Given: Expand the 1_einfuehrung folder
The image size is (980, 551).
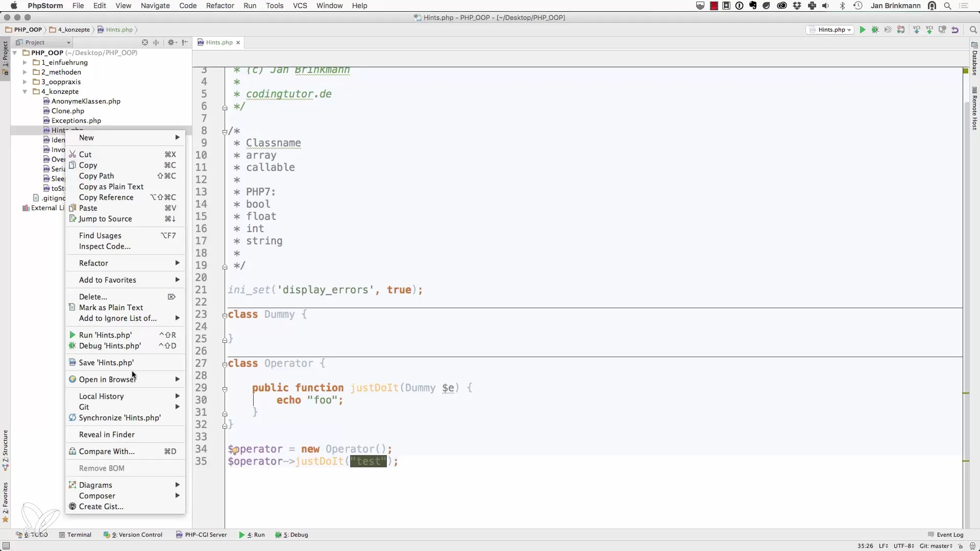Looking at the screenshot, I should tap(24, 62).
